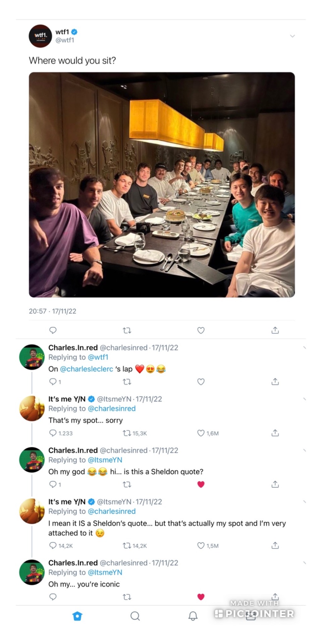Open the wtf1 profile avatar
This screenshot has height=644, width=322.
(40, 36)
